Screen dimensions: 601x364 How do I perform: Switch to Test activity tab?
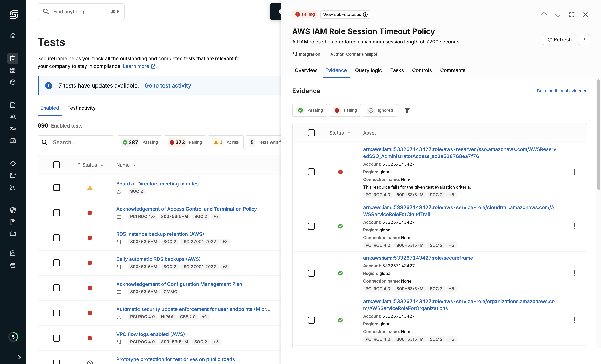coord(81,108)
